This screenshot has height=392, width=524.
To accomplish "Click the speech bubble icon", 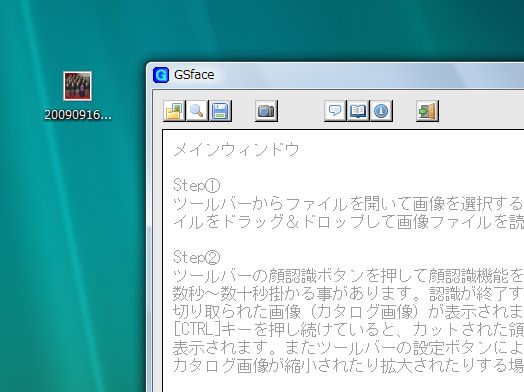I will pyautogui.click(x=335, y=111).
